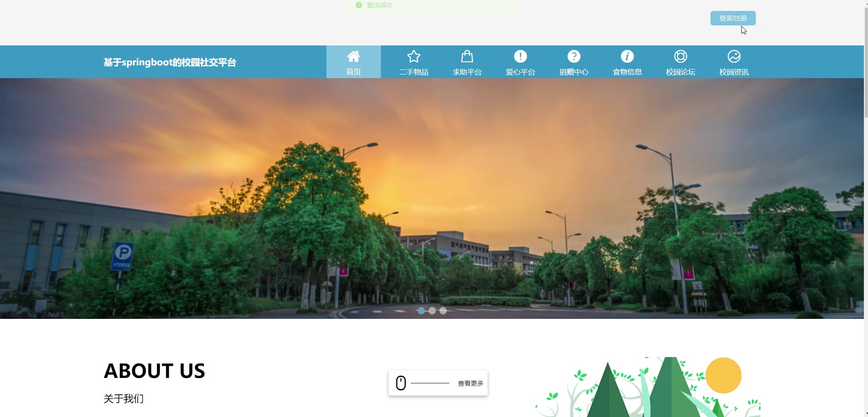The width and height of the screenshot is (868, 417).
Task: Click the smiley icon for 校园资讯
Action: (x=734, y=56)
